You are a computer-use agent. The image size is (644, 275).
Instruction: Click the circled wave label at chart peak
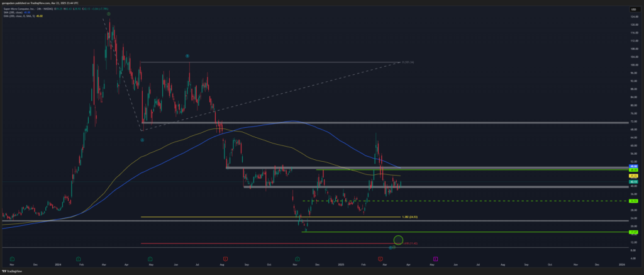click(x=108, y=13)
